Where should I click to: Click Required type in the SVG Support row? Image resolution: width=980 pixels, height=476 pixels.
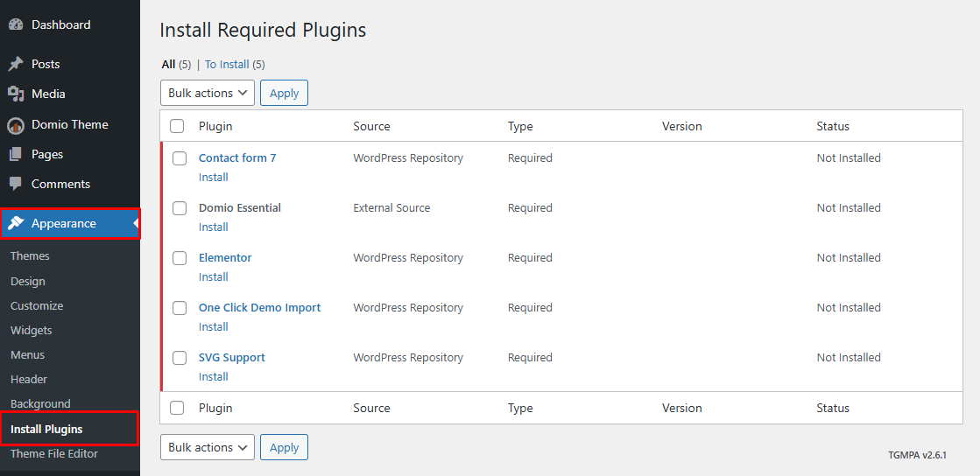tap(530, 358)
